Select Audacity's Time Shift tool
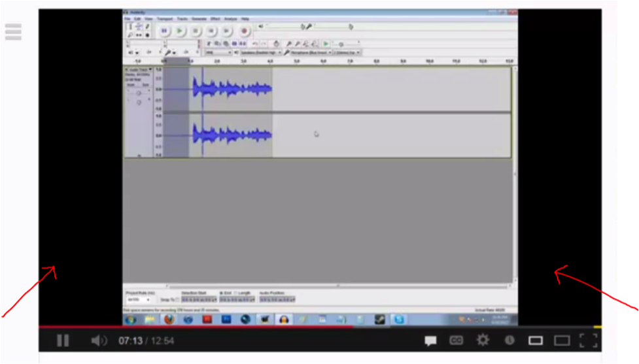This screenshot has height=364, width=639. click(x=139, y=35)
